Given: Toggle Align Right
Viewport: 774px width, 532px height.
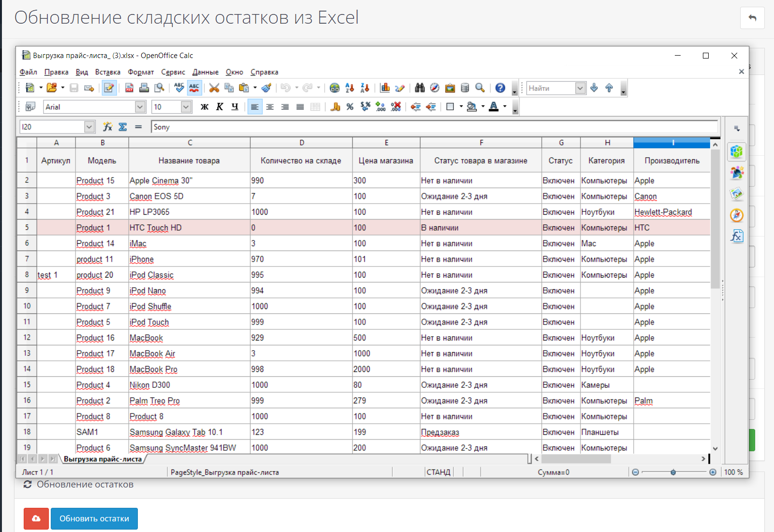Looking at the screenshot, I should [x=285, y=107].
